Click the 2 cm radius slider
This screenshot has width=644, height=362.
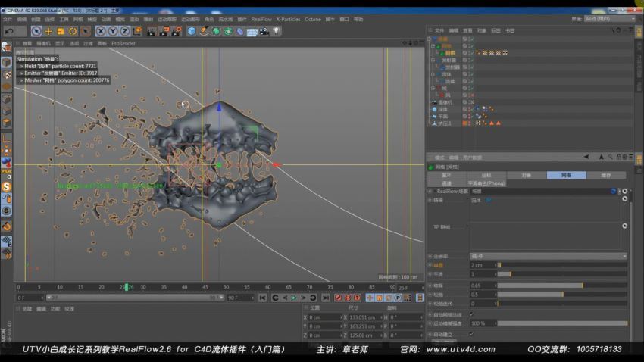click(x=562, y=265)
